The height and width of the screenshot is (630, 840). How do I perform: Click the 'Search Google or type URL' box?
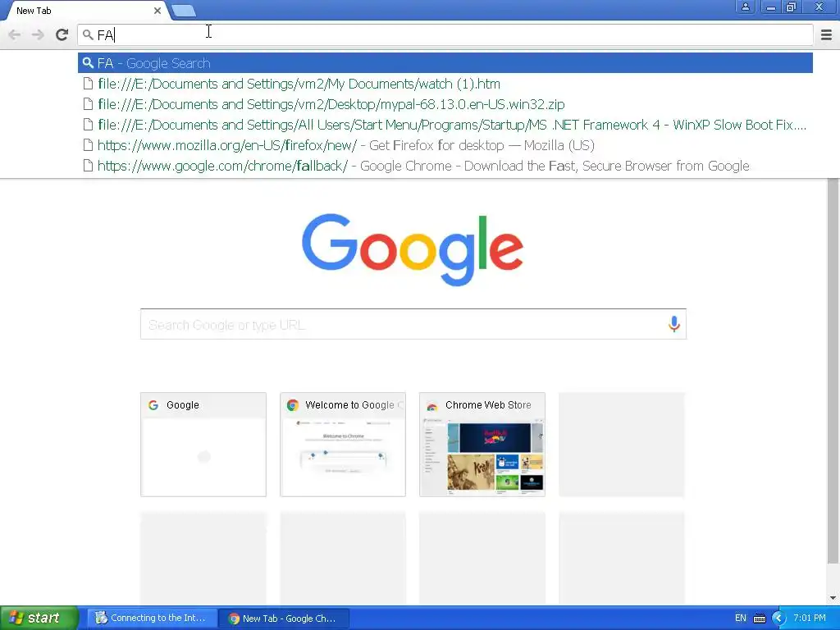click(413, 324)
